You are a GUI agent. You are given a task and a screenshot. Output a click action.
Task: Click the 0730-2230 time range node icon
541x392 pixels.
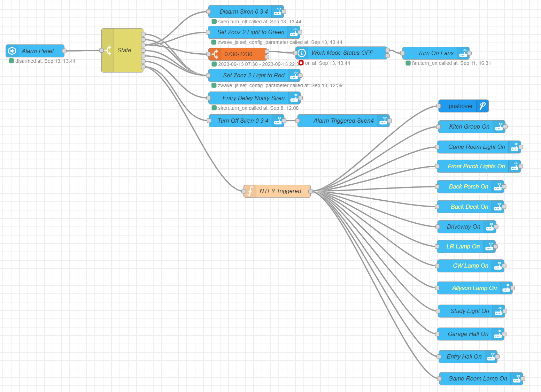tap(215, 54)
